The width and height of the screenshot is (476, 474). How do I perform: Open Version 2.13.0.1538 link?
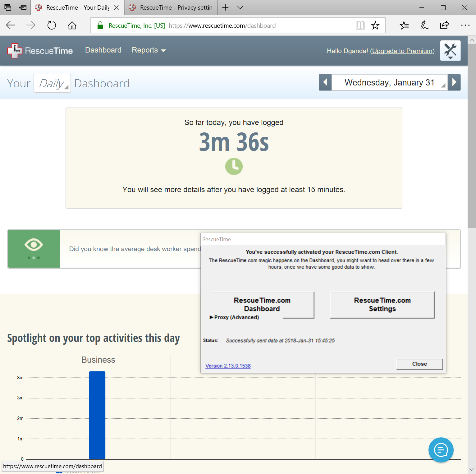228,366
